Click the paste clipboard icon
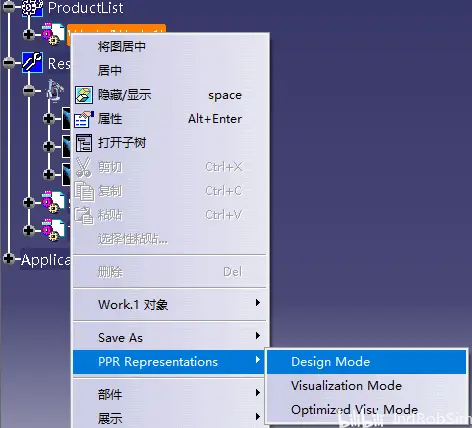 pyautogui.click(x=84, y=215)
